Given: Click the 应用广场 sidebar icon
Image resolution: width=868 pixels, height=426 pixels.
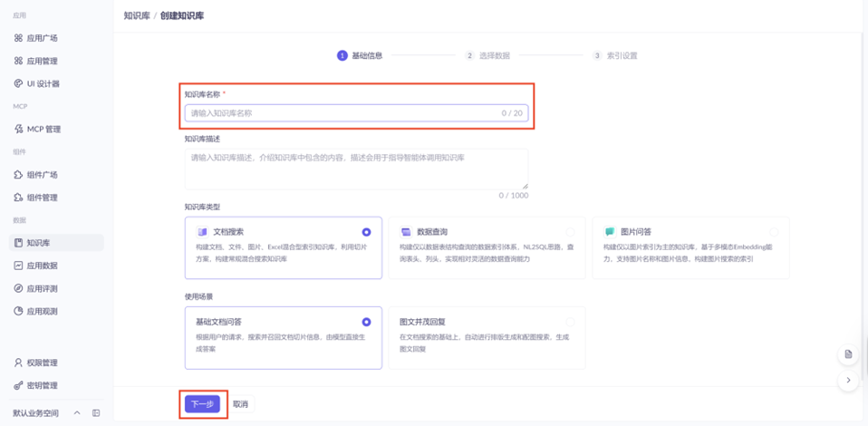Looking at the screenshot, I should coord(18,38).
